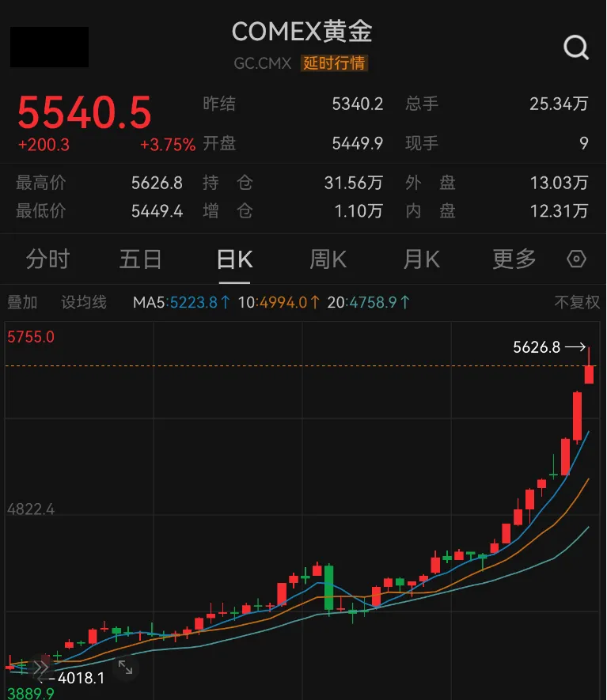Tap the GC.CMX ticker code
This screenshot has width=607, height=700.
[263, 63]
